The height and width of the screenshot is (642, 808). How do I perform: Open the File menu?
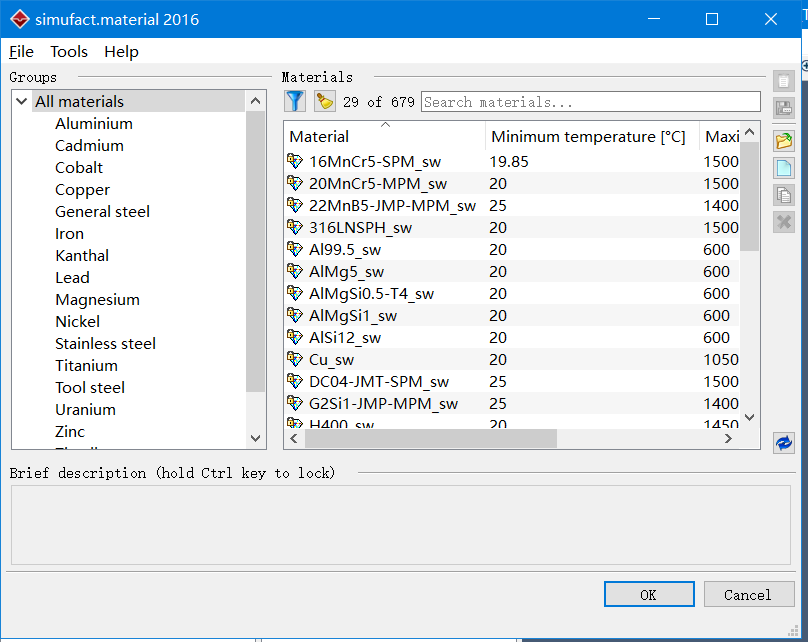21,52
